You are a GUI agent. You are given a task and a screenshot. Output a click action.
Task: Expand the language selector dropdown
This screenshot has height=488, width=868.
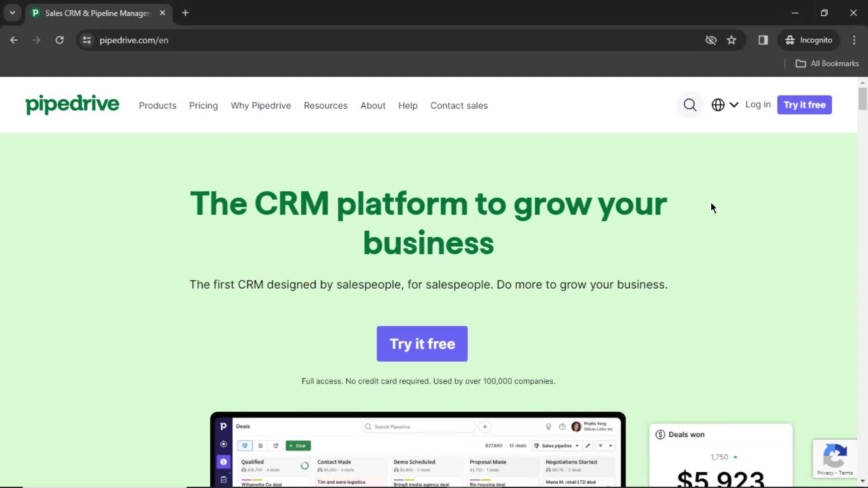click(x=723, y=105)
